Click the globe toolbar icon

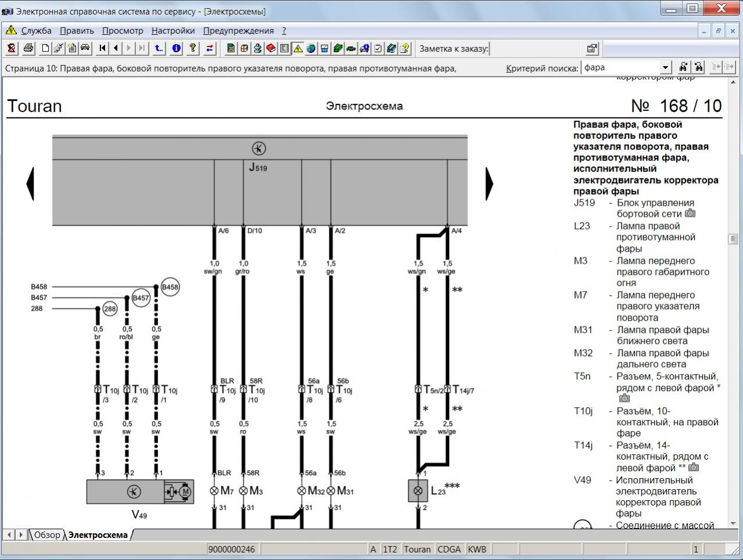point(311,49)
